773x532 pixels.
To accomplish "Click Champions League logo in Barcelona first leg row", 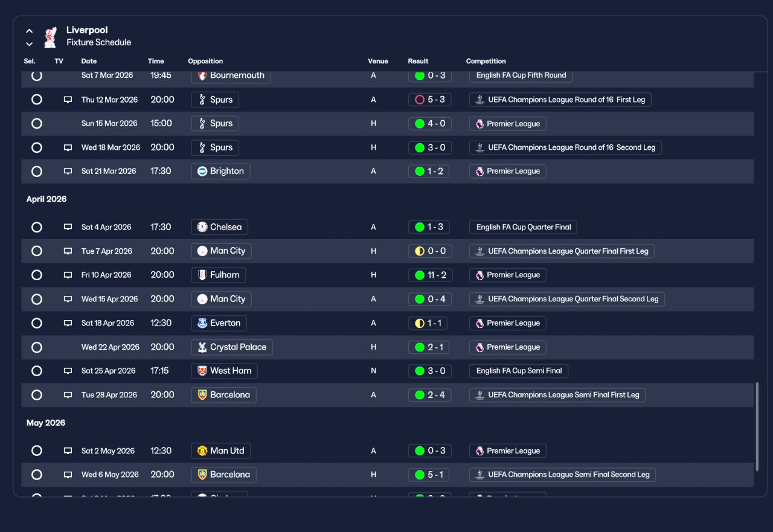I will point(480,395).
